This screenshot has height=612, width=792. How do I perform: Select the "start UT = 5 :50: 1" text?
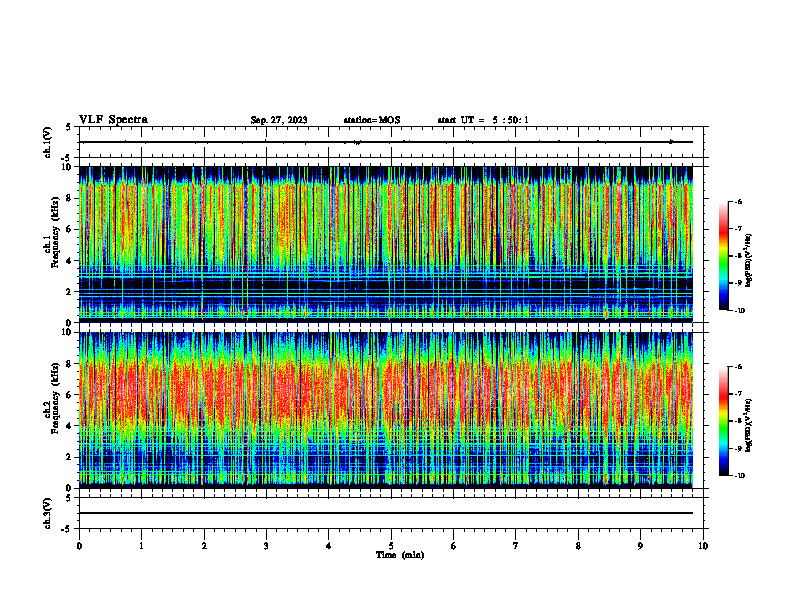coord(483,120)
